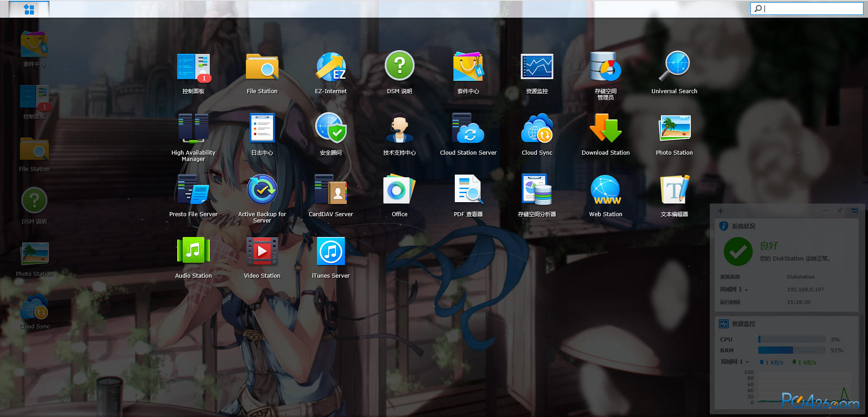Screen dimensions: 868x417
Task: Open Photo Station in the main menu grid
Action: point(675,128)
